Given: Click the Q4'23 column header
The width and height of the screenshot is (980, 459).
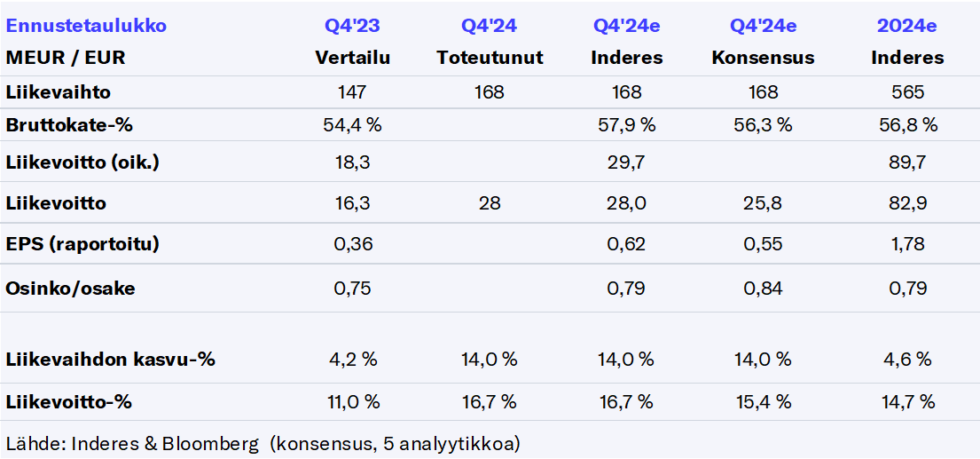Looking at the screenshot, I should (x=352, y=26).
